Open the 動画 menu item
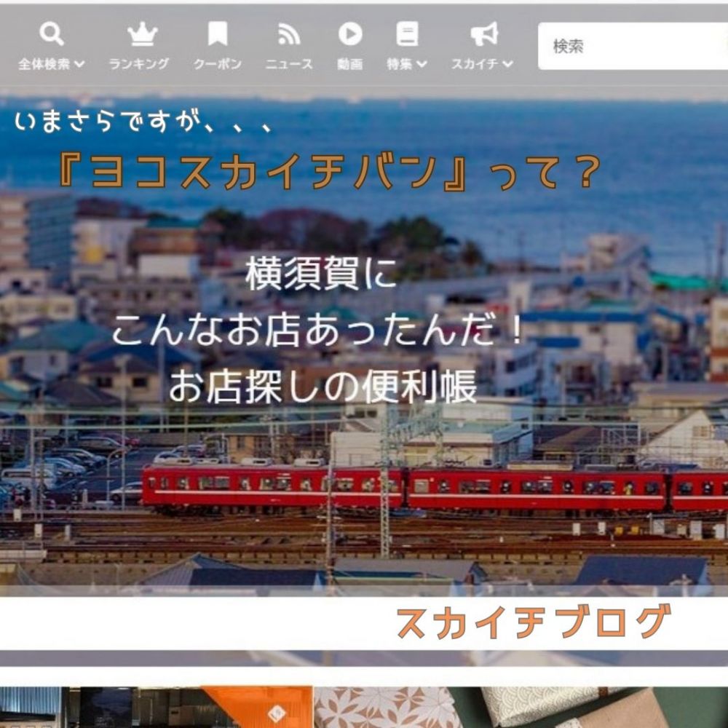Viewport: 728px width, 728px height. pyautogui.click(x=350, y=64)
